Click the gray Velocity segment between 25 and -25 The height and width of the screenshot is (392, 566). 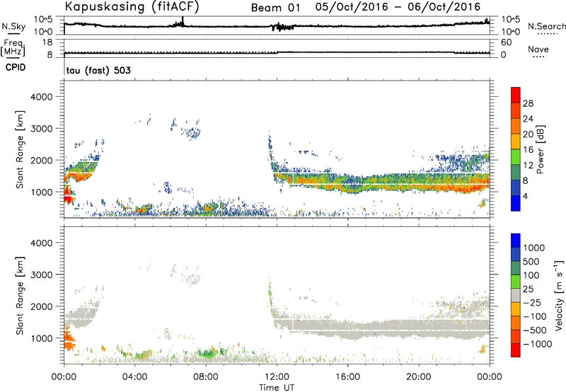point(516,295)
